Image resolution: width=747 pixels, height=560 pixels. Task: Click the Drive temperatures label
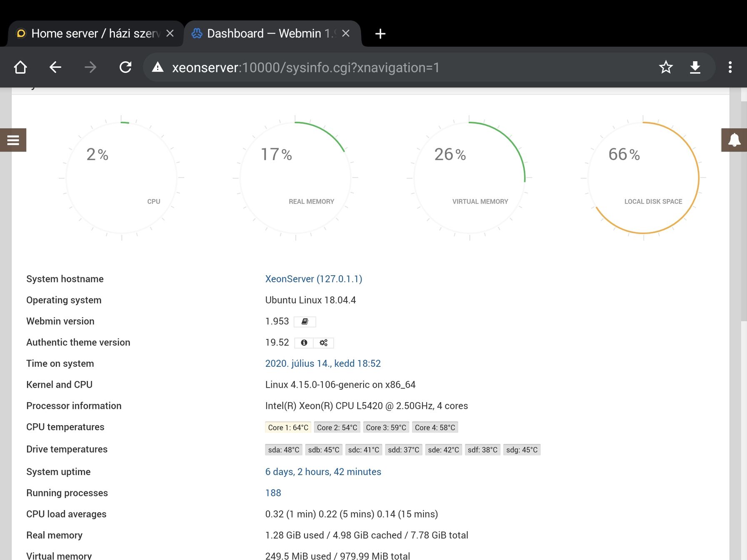click(x=67, y=449)
